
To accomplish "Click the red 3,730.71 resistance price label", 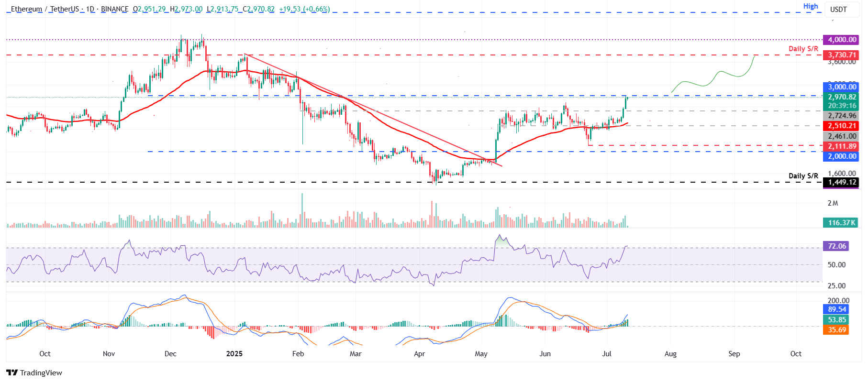I will point(841,55).
